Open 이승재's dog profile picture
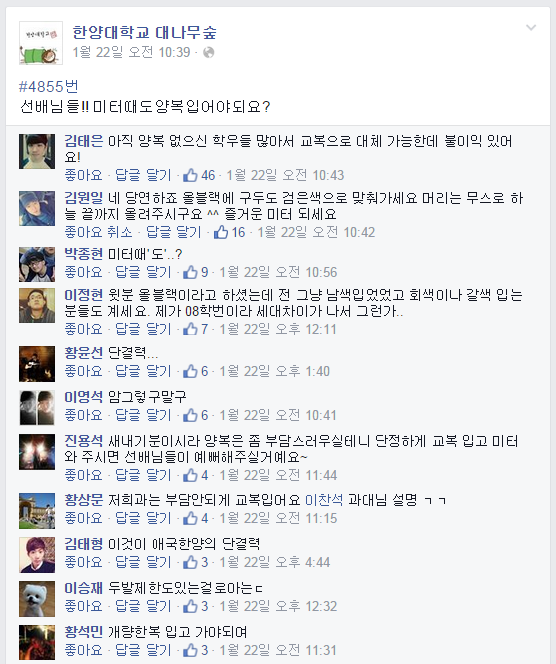Viewport: 556px width, 664px height. pyautogui.click(x=37, y=599)
